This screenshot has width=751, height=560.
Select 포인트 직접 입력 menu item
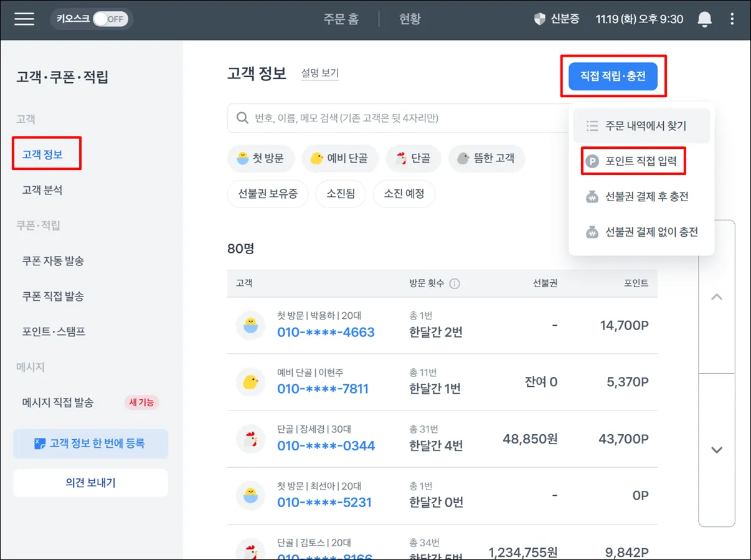(x=634, y=161)
